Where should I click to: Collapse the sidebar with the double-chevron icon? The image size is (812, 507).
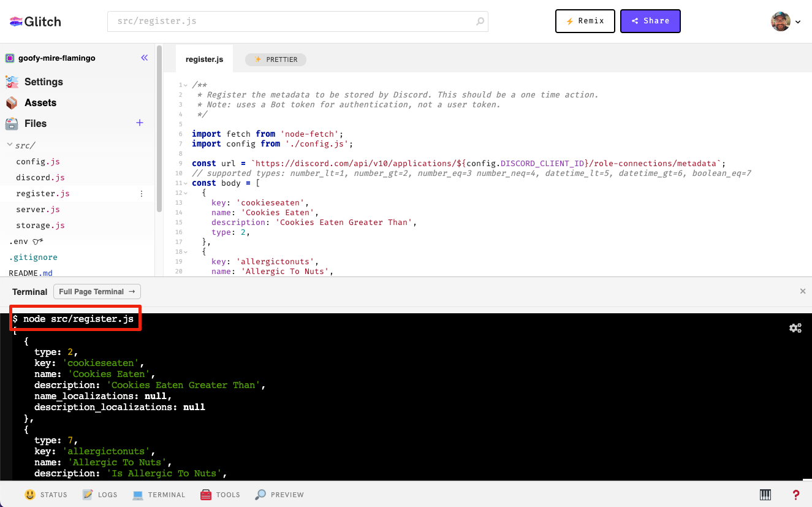(x=145, y=58)
